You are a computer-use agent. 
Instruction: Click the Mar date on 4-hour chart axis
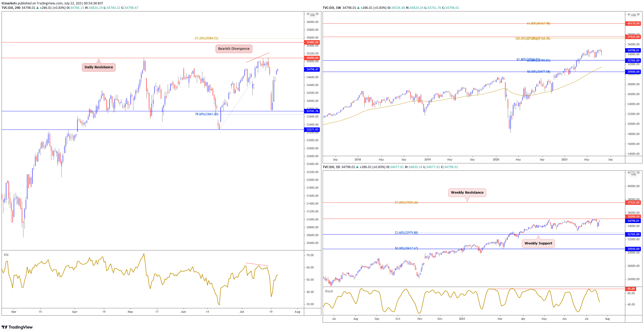pos(14,312)
